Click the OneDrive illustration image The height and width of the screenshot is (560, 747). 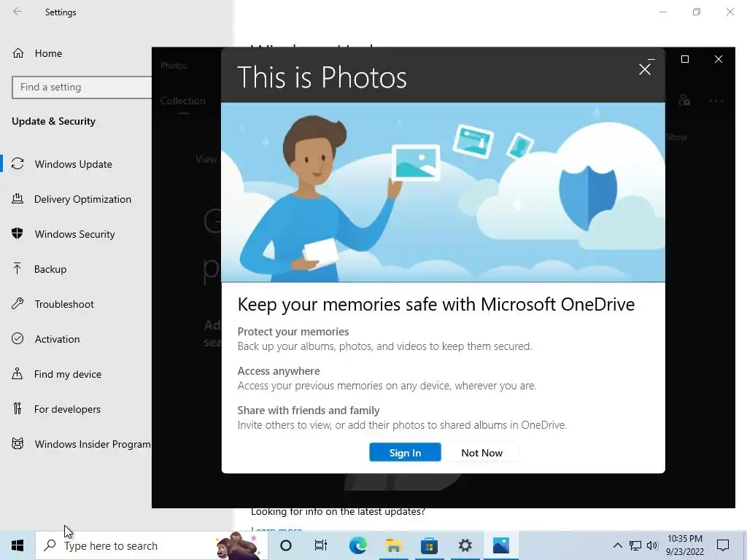pos(443,192)
